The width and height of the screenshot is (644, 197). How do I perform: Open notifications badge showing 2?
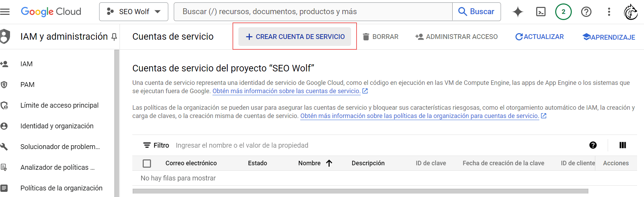pyautogui.click(x=563, y=12)
